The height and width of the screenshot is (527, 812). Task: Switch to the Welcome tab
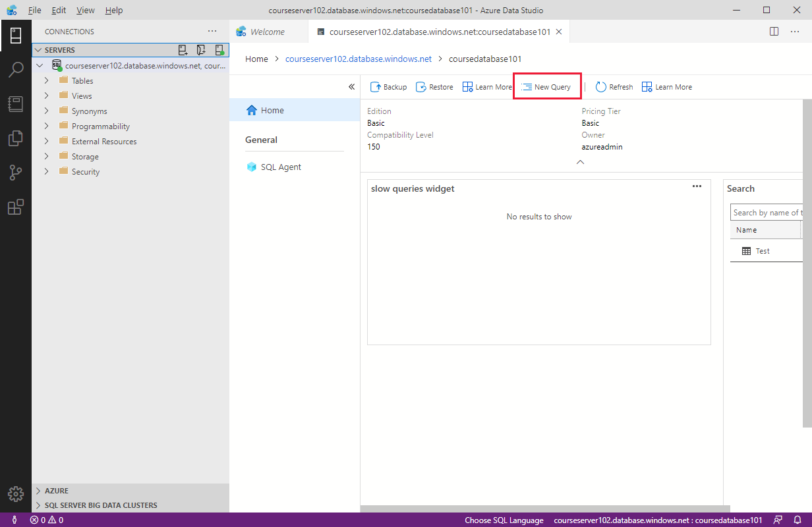pyautogui.click(x=268, y=31)
